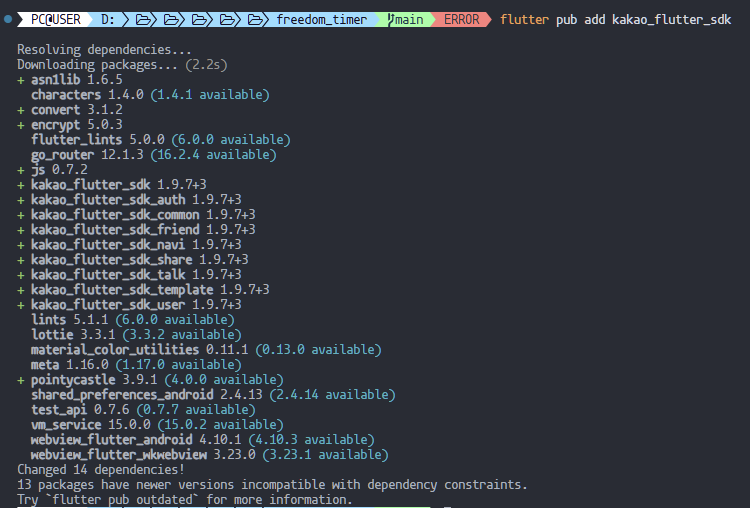Click the (2.2s) timing text
750x508 pixels.
206,65
